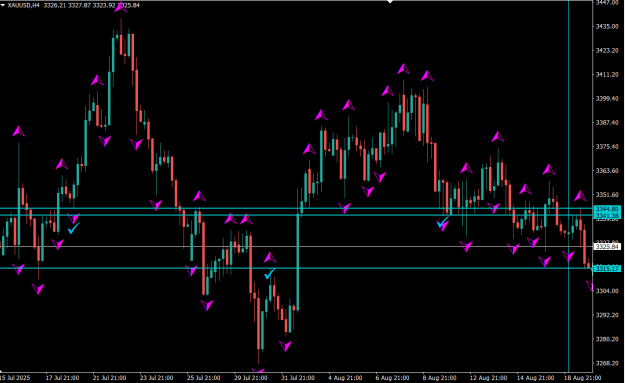This screenshot has width=625, height=383.
Task: Click the 3292.20 price scale value
Action: click(607, 315)
